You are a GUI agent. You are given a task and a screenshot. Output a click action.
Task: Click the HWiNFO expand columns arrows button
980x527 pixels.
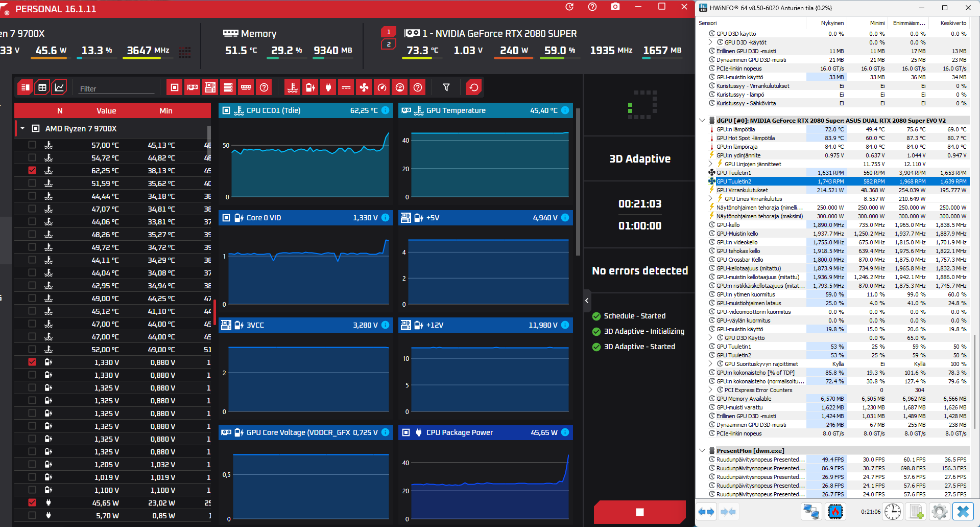(707, 512)
